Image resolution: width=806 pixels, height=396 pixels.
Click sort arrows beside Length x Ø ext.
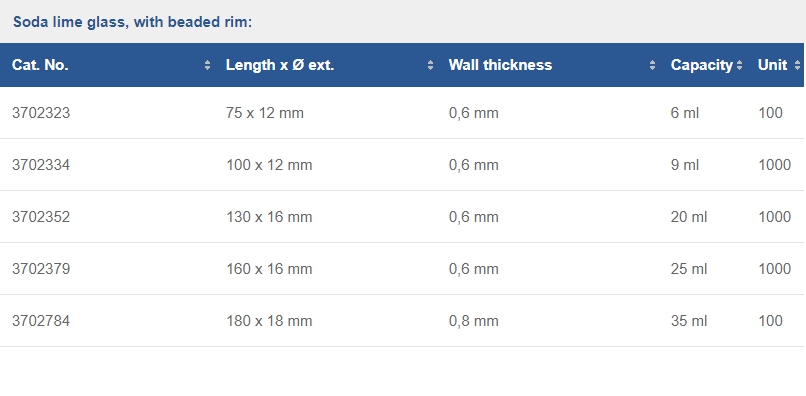click(430, 65)
